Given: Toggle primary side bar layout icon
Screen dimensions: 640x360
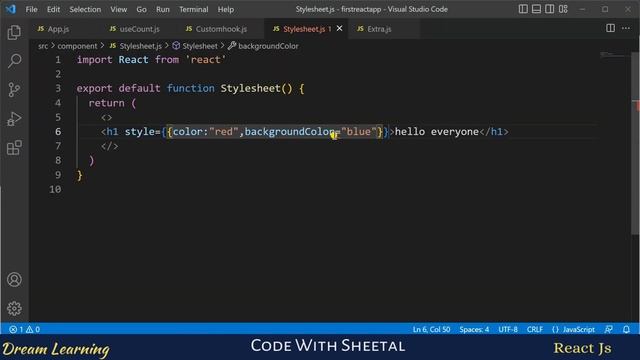Looking at the screenshot, I should point(523,9).
